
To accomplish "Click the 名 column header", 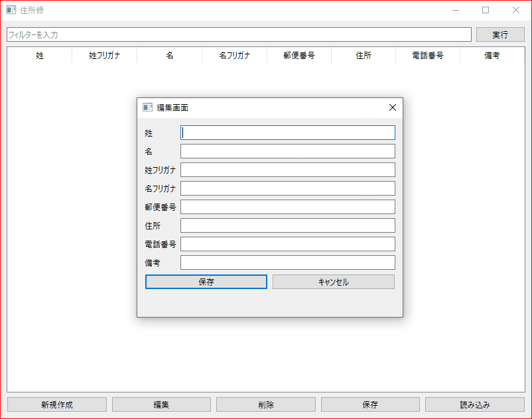I will [170, 55].
